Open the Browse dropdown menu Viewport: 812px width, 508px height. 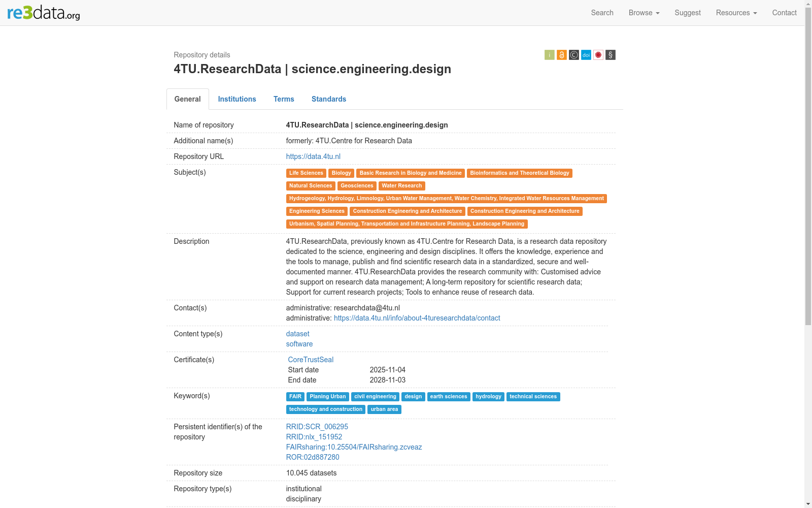(x=644, y=13)
